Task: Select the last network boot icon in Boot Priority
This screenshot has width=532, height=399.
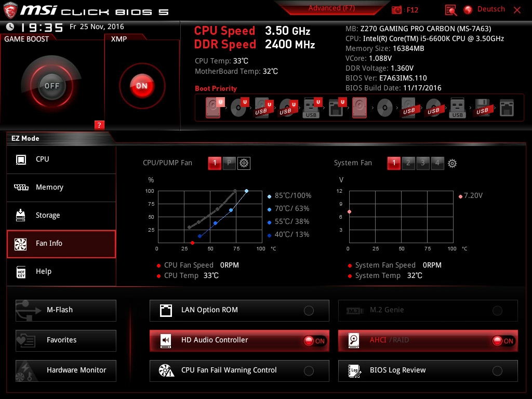Action: 507,108
